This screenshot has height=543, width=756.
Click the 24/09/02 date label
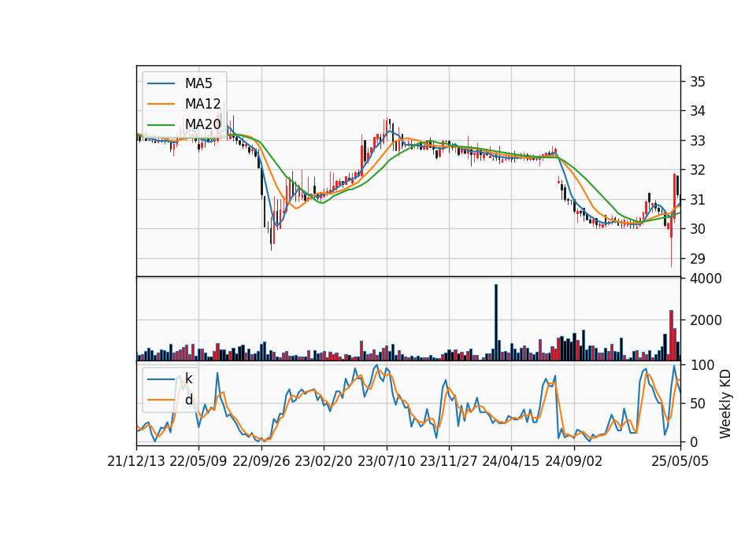[574, 462]
